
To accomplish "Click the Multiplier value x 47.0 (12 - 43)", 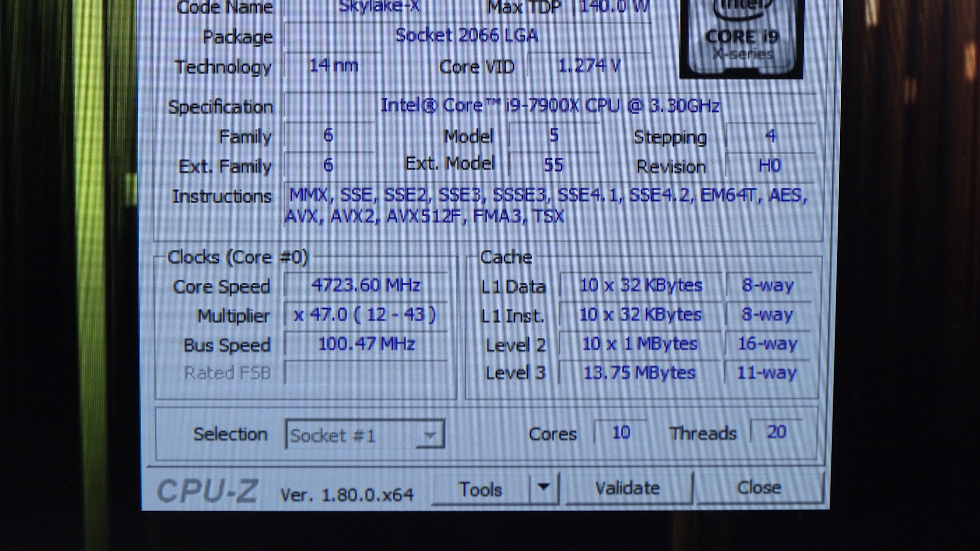I will pos(366,315).
